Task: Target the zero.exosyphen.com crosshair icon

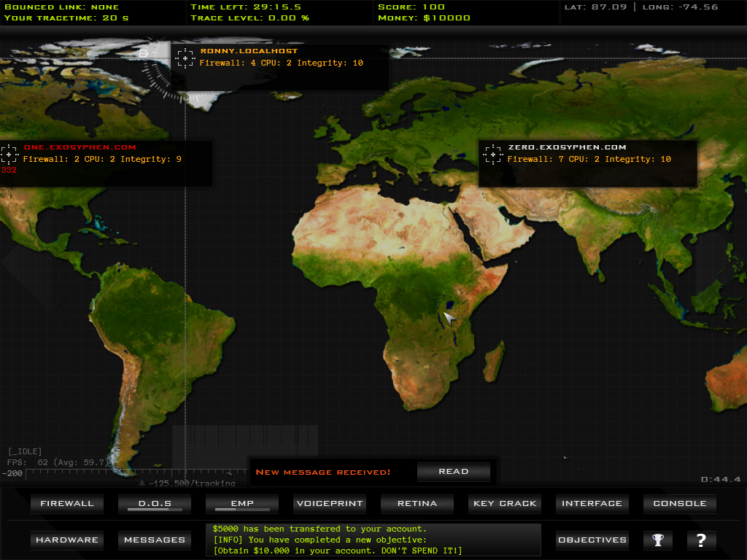Action: [x=493, y=155]
